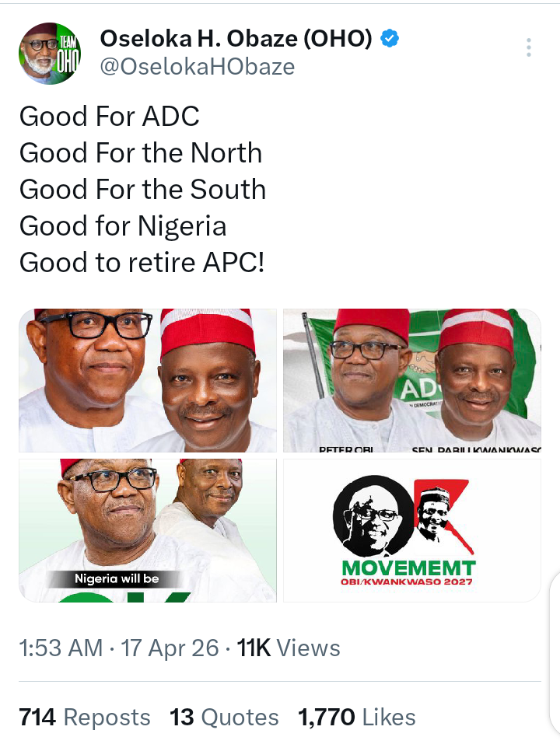Click the @OselokaHObaze handle
The image size is (560, 744).
[x=197, y=66]
